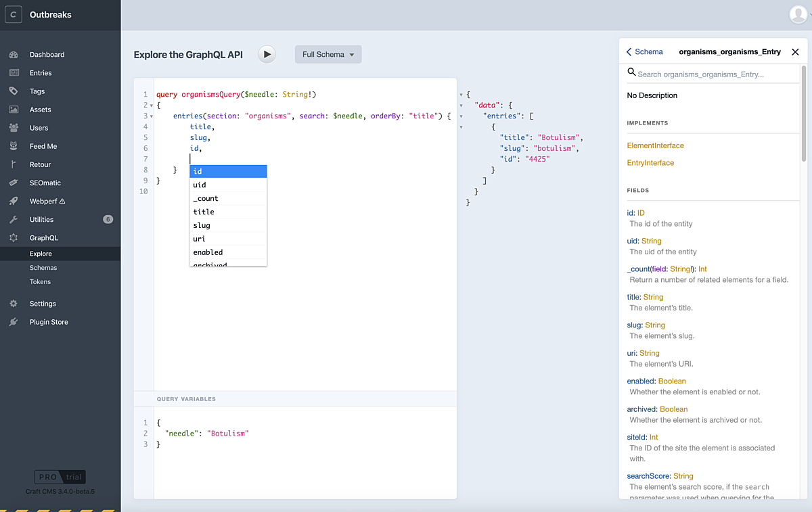Click the $needle variable in query line 1

[259, 95]
